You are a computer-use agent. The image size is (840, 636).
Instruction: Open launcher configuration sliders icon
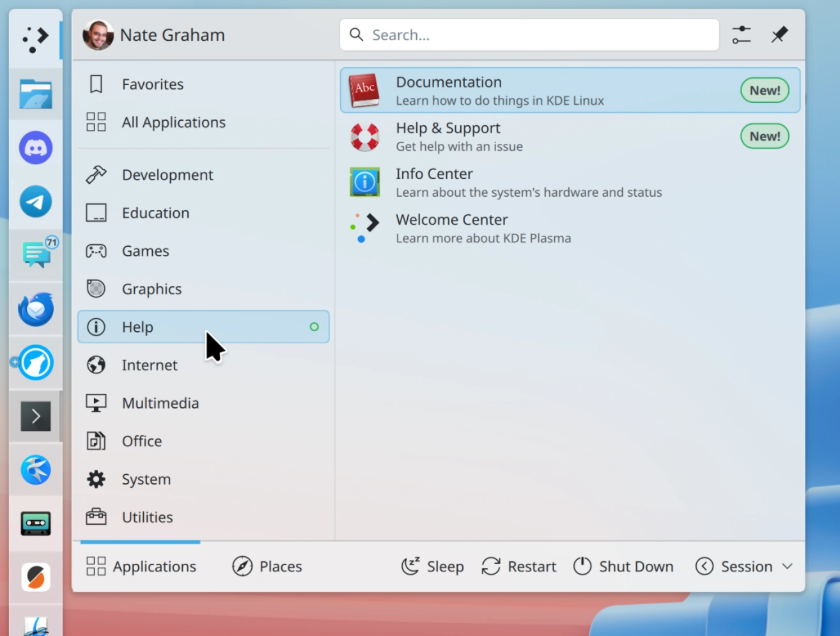pos(742,35)
